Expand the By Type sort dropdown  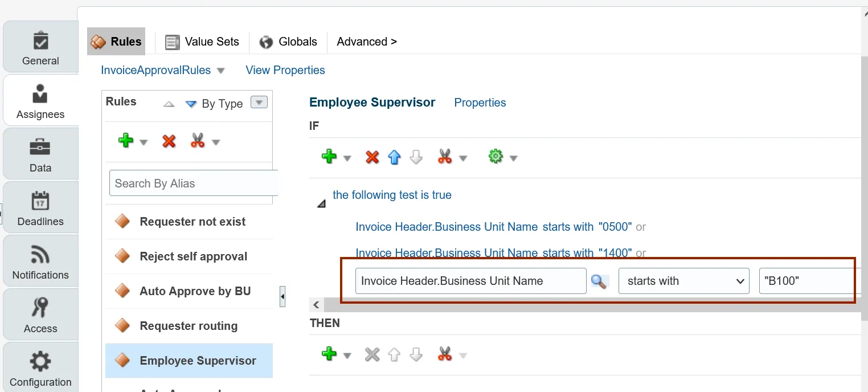[259, 103]
